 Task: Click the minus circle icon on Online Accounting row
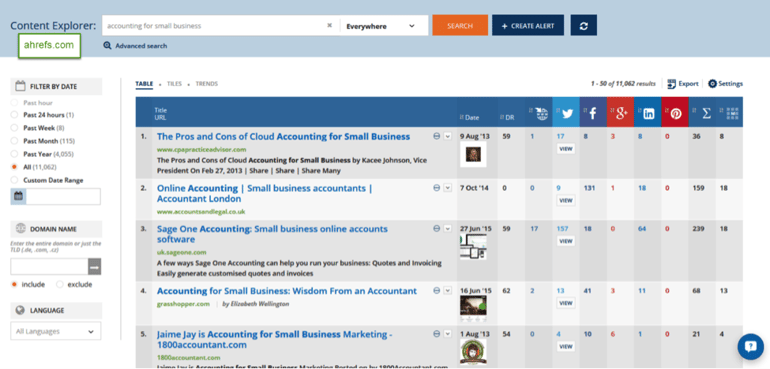point(437,188)
